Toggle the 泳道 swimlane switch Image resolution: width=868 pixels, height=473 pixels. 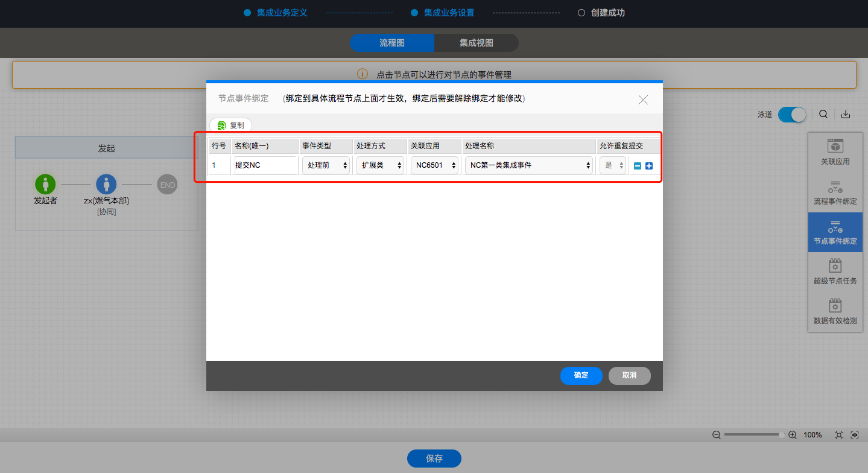(791, 114)
